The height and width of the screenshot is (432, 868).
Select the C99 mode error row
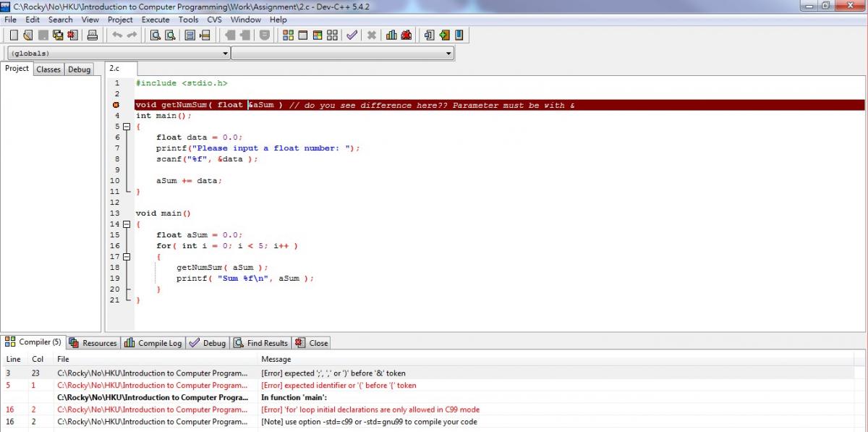click(369, 410)
